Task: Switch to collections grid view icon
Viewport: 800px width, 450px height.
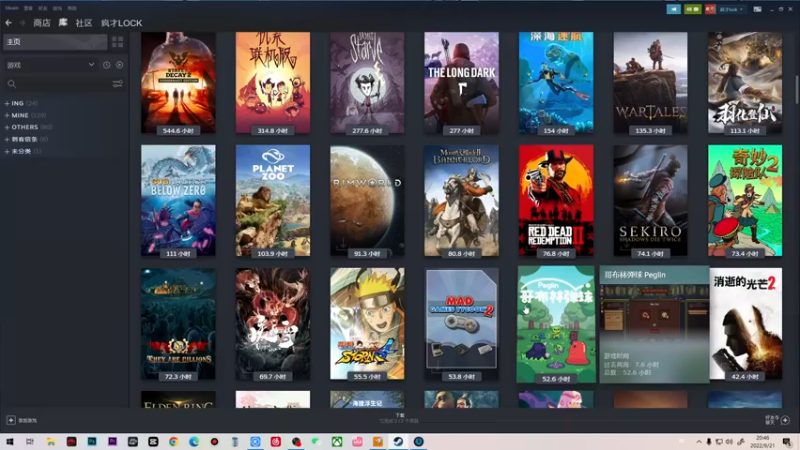Action: 117,42
